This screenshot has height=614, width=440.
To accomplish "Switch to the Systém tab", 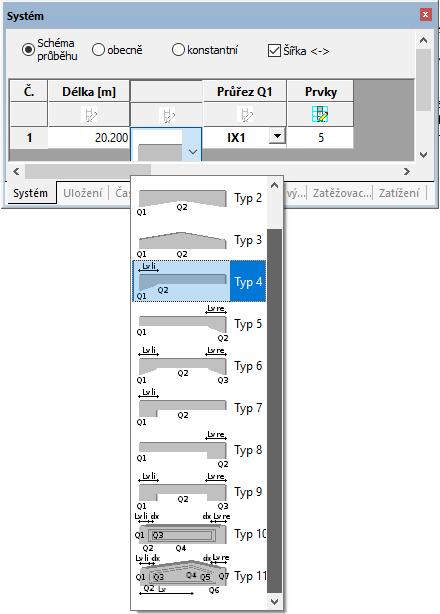I will tap(31, 193).
